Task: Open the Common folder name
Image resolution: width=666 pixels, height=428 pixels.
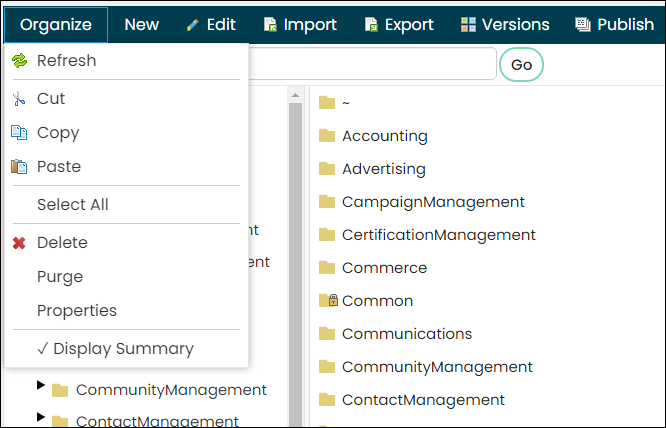Action: [x=378, y=301]
